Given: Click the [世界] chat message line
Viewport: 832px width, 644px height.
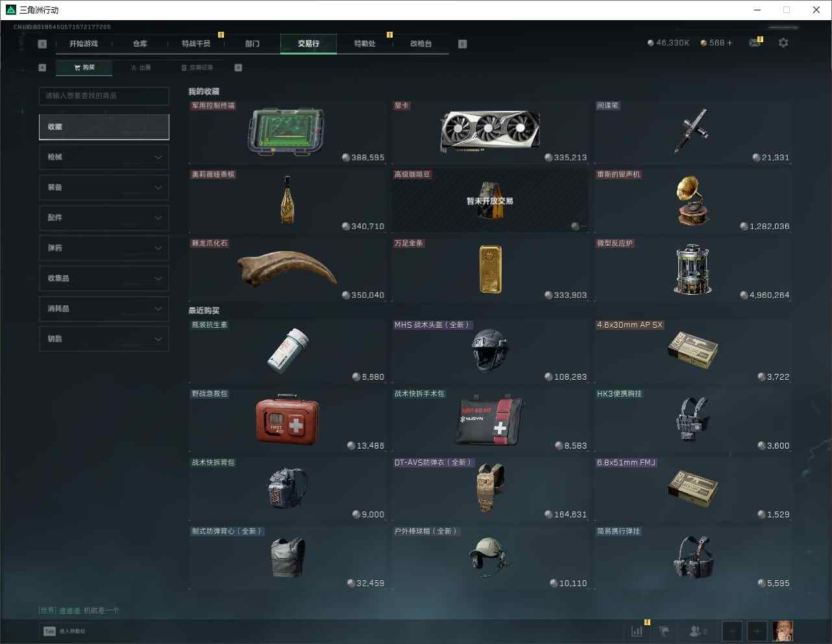Looking at the screenshot, I should click(79, 610).
